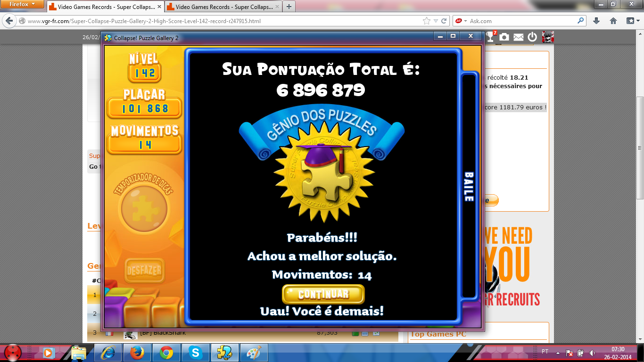Open the Firefox application menu dropdown

point(22,4)
